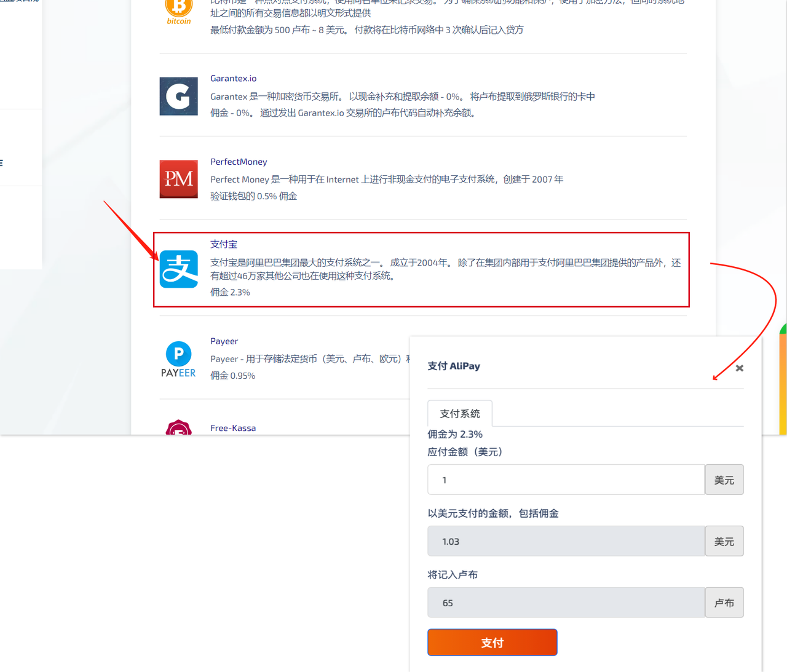Select the 支付宝 payment method title
This screenshot has height=672, width=787.
[x=224, y=244]
